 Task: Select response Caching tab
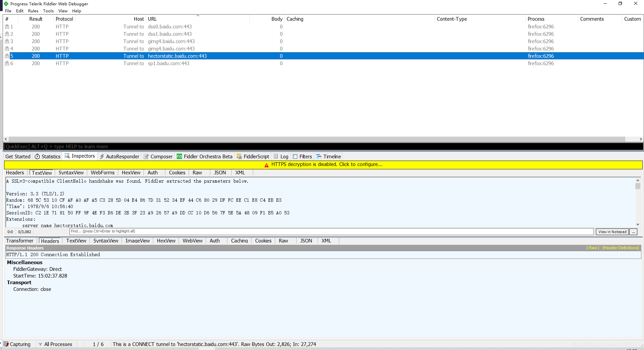pos(239,241)
